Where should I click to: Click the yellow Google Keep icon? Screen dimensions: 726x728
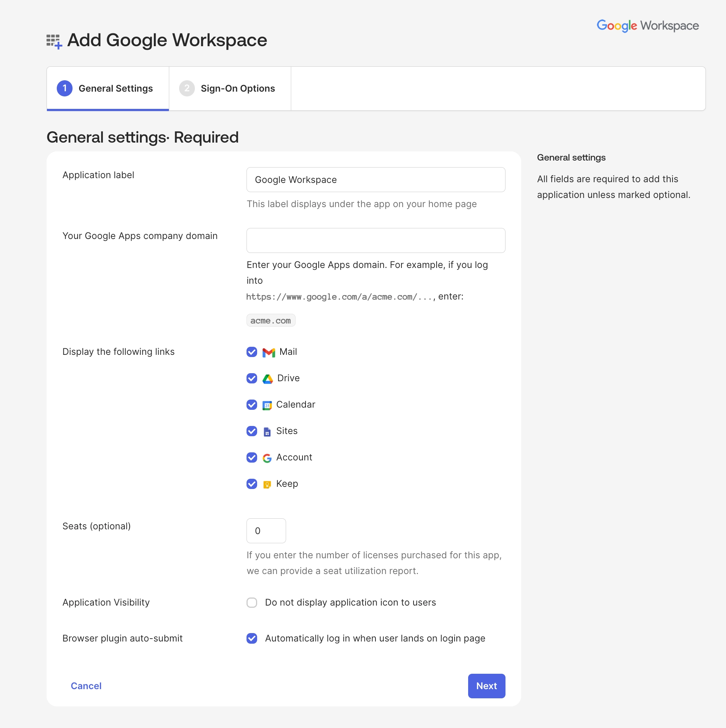[x=267, y=484]
